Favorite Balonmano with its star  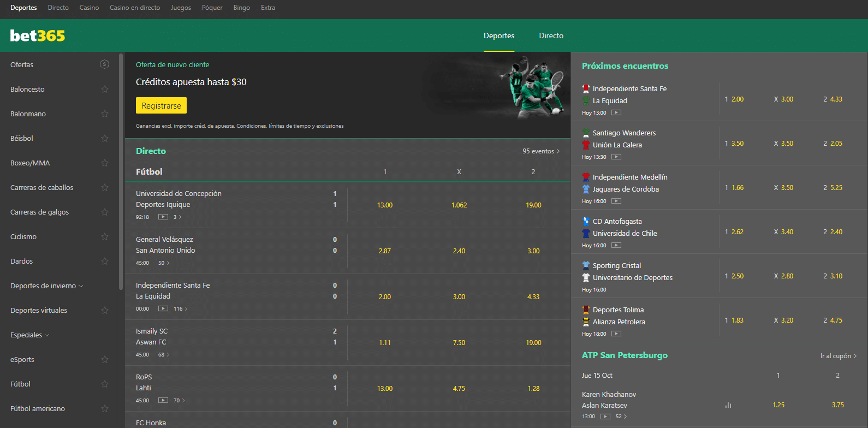tap(105, 114)
